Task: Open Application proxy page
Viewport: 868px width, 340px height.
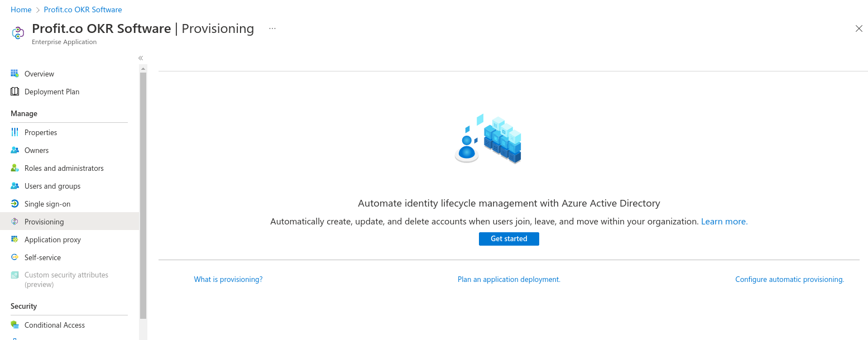Action: pos(69,240)
